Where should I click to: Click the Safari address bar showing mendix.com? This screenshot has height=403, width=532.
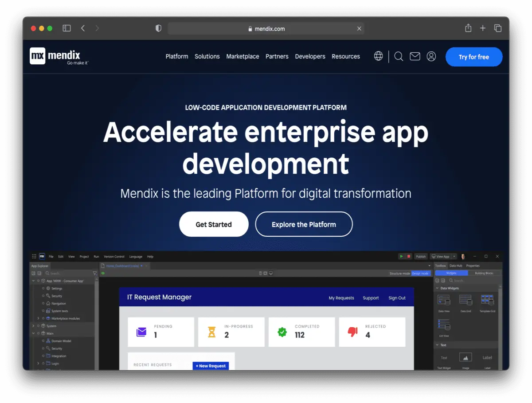click(x=266, y=28)
